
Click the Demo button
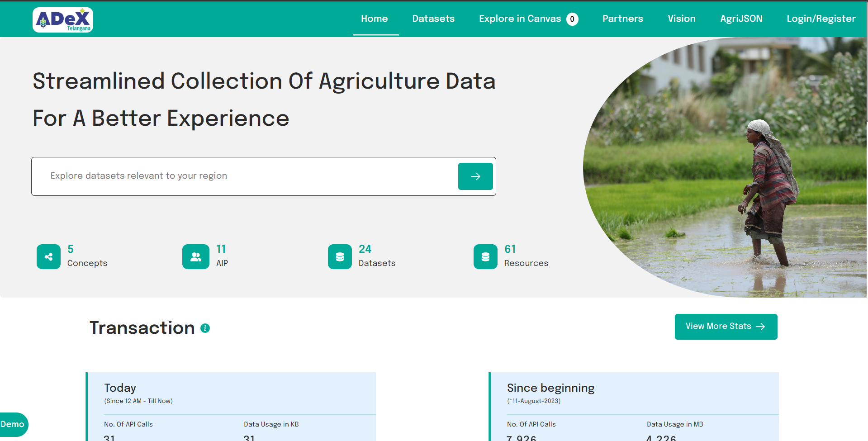point(13,424)
